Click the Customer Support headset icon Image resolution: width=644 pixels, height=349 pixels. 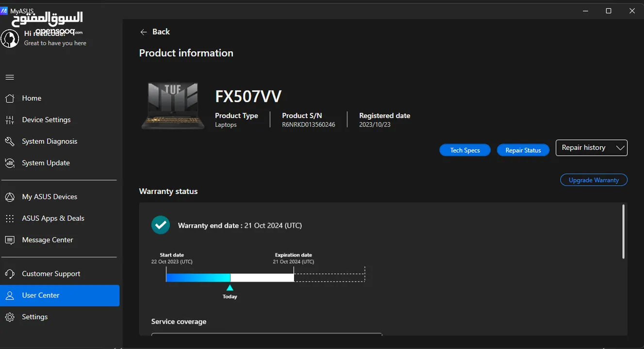10,274
